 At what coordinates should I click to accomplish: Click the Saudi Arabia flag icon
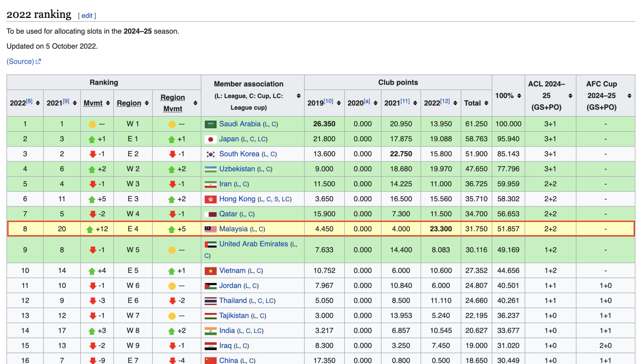pos(210,124)
